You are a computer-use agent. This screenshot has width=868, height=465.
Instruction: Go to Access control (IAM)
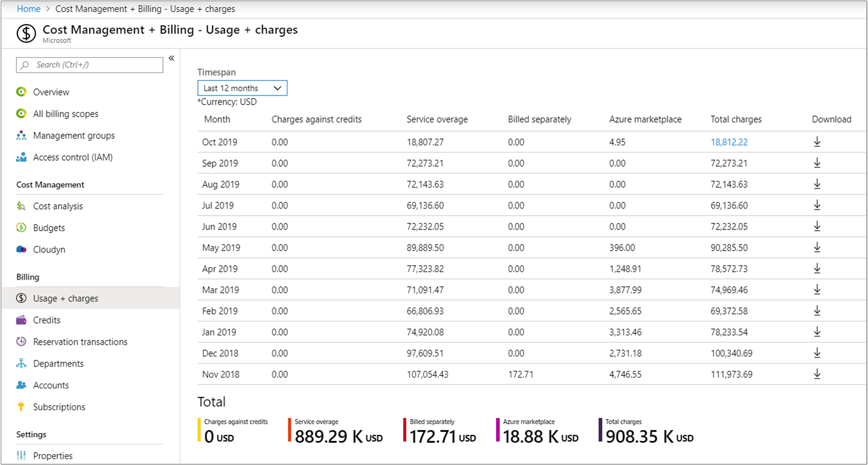point(72,158)
